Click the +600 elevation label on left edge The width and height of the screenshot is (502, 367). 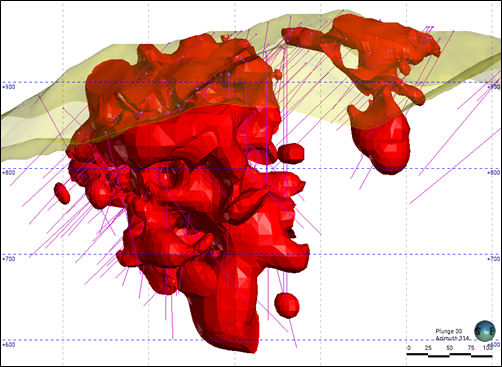(8, 345)
